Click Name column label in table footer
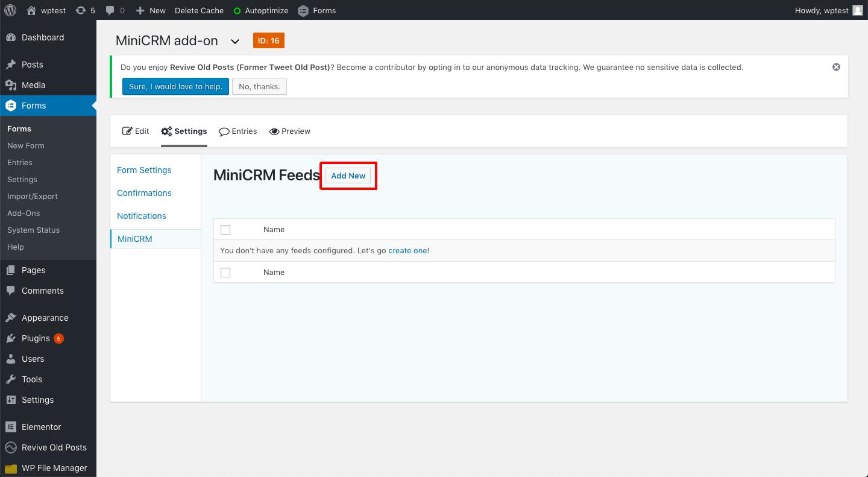 click(x=274, y=272)
